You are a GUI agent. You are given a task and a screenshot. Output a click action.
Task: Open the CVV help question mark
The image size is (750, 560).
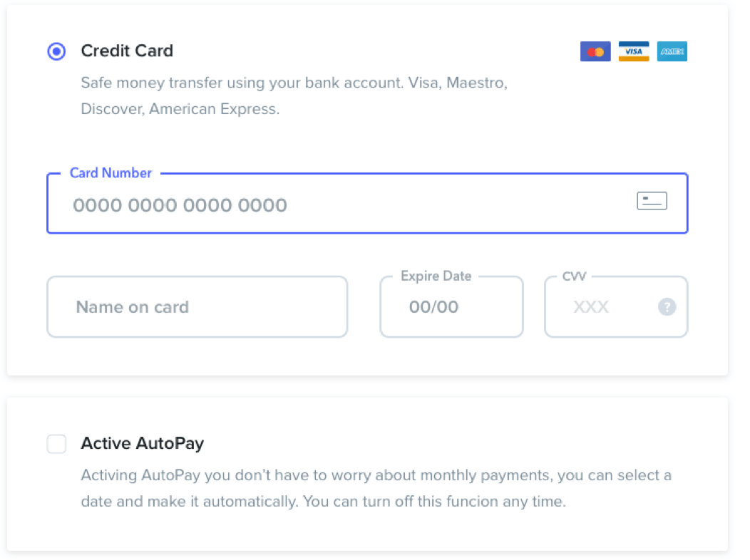point(666,307)
